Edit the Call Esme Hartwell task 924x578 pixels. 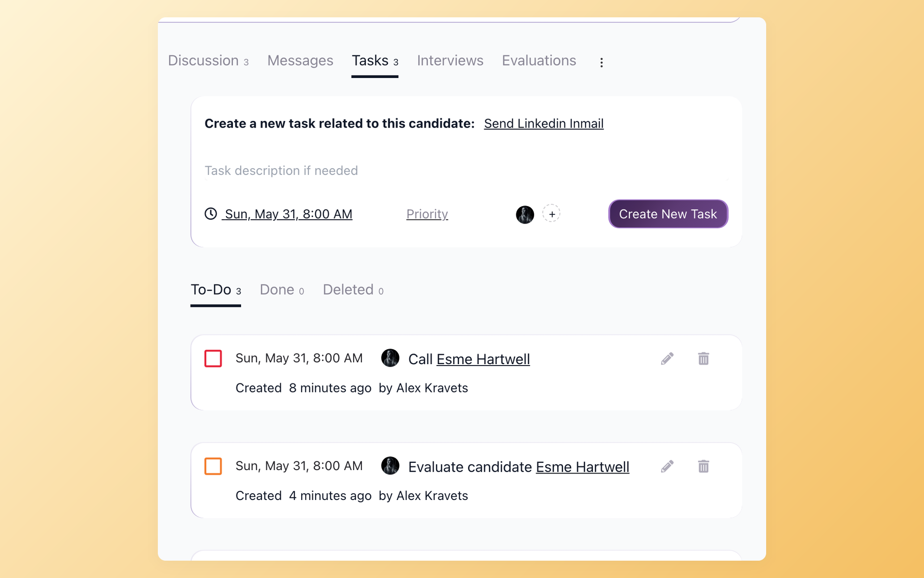[x=667, y=358]
